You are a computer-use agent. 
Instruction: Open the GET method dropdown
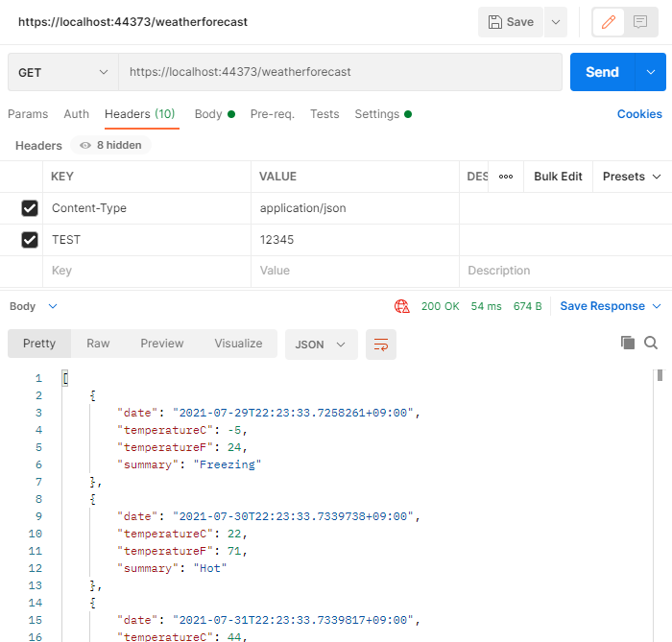(63, 72)
